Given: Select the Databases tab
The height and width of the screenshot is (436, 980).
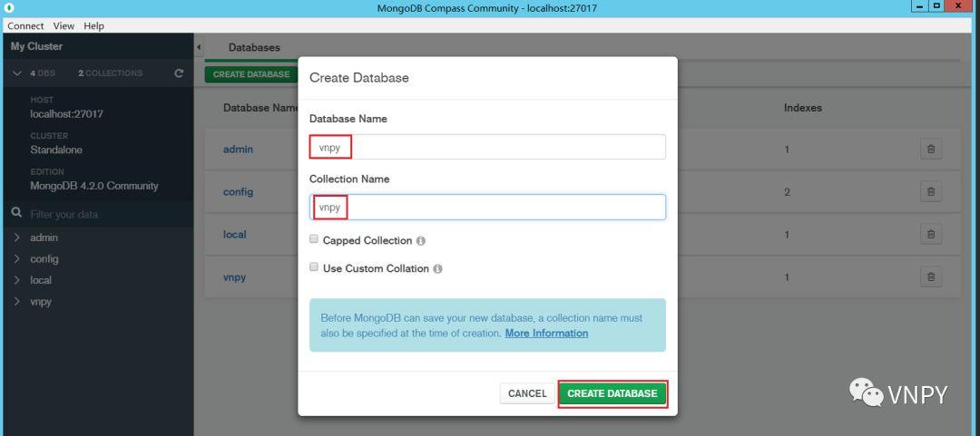Looking at the screenshot, I should (x=254, y=47).
